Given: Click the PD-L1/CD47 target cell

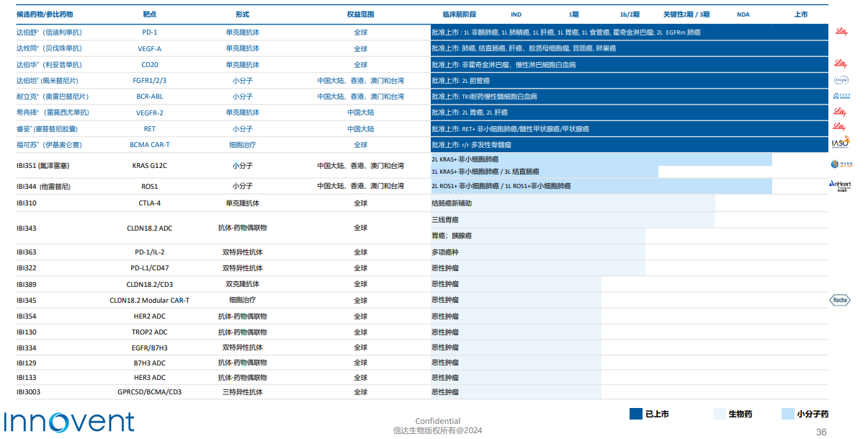Looking at the screenshot, I should (150, 268).
